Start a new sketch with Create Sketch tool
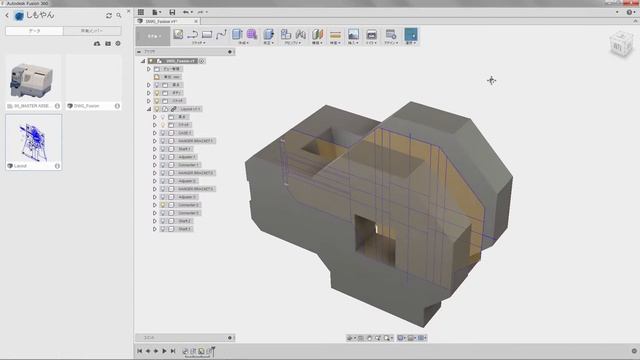 pyautogui.click(x=178, y=34)
